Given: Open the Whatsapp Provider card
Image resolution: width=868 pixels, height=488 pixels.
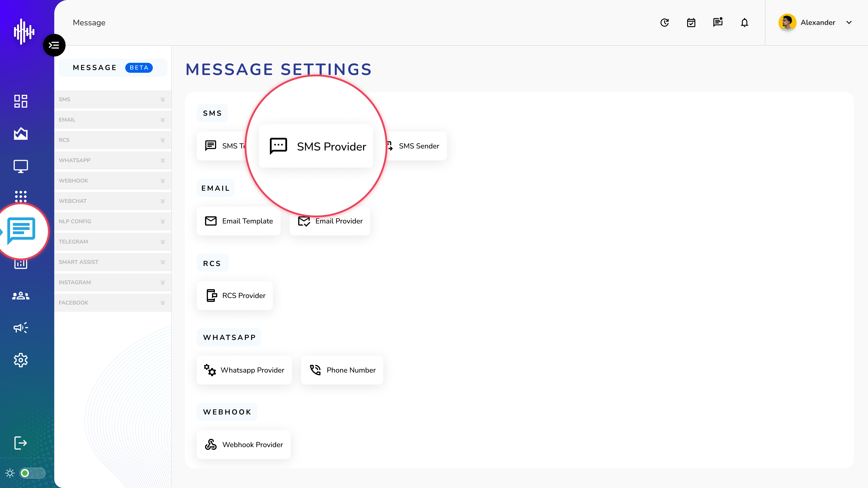Looking at the screenshot, I should (244, 370).
